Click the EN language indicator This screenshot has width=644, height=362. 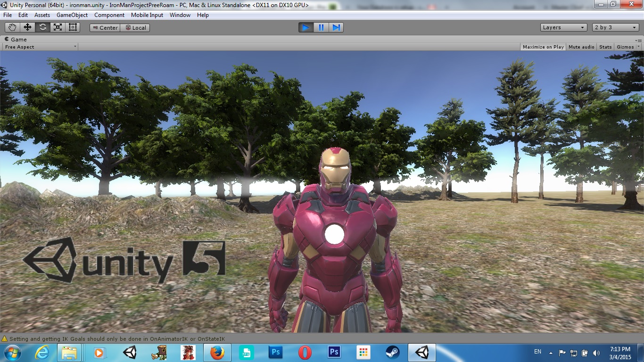point(537,352)
